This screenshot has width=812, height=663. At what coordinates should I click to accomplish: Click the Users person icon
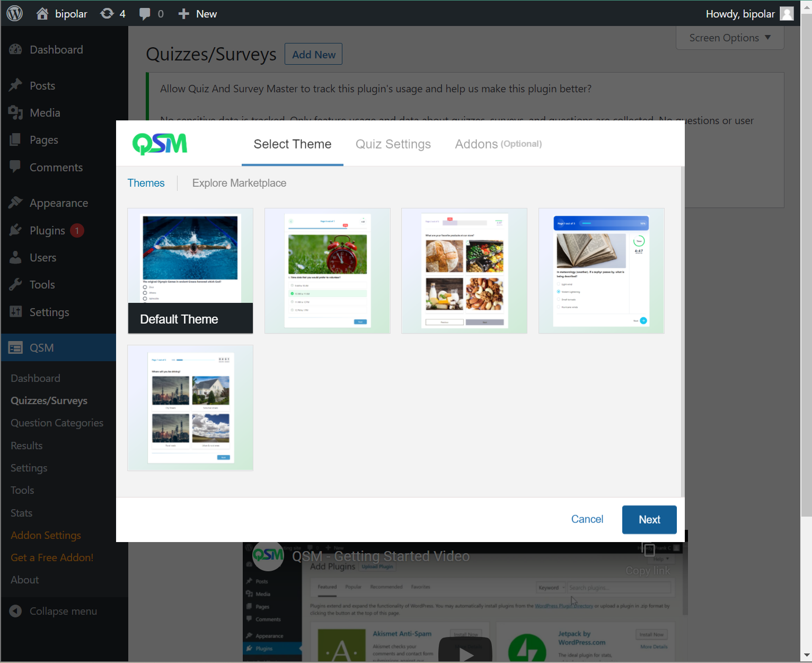(x=16, y=257)
